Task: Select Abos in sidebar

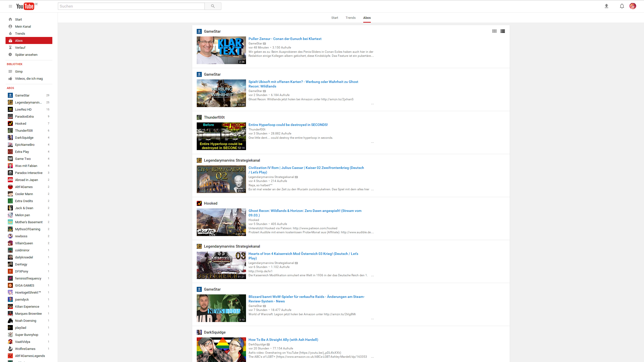Action: 29,40
